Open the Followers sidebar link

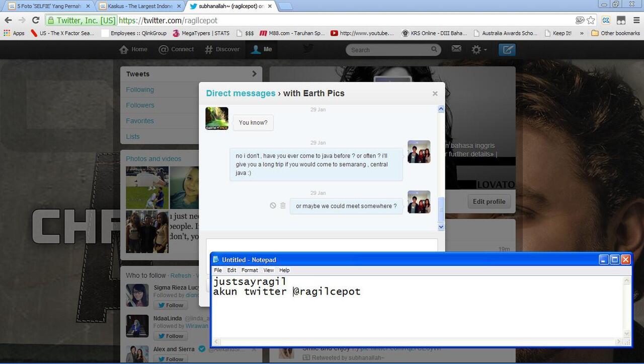point(140,105)
